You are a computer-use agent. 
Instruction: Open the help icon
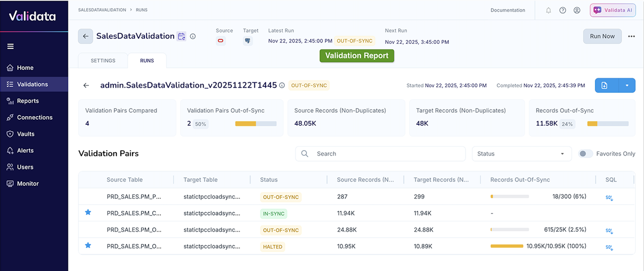563,10
